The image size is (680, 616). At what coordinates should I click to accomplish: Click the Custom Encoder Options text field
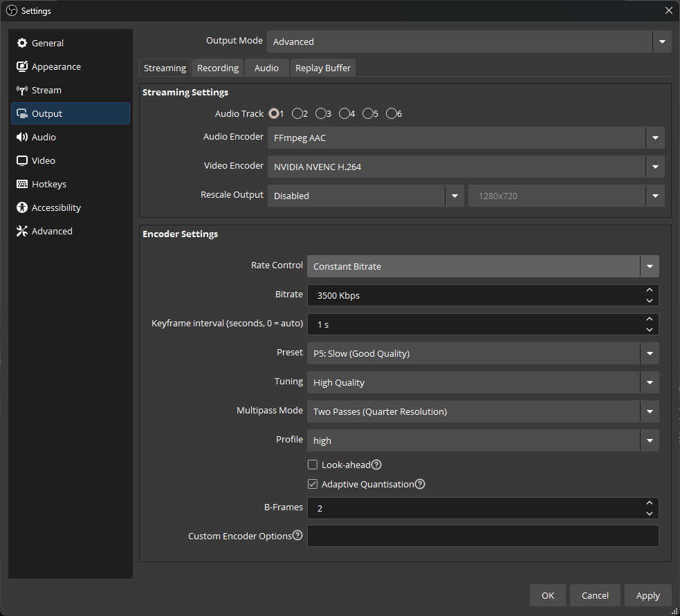pos(483,536)
